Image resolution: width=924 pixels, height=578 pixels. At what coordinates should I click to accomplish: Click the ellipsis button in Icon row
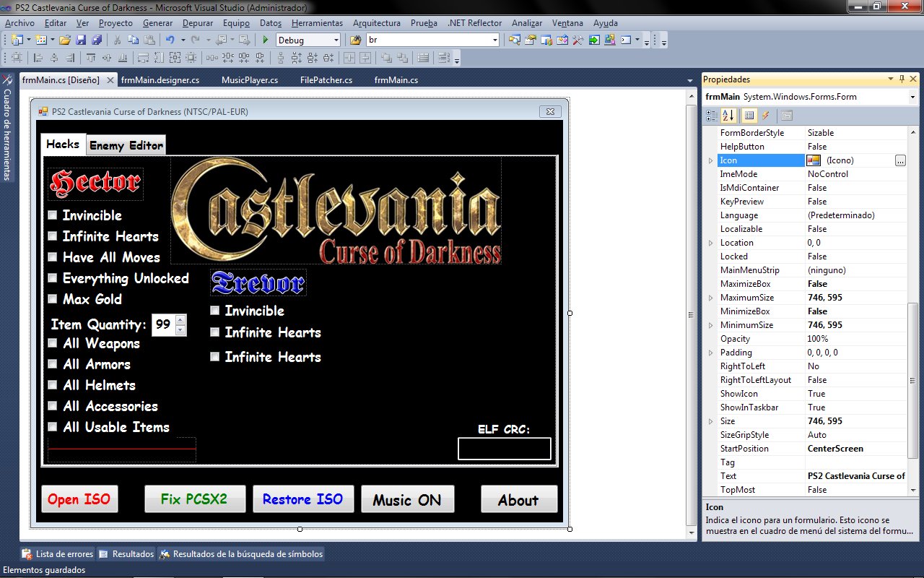point(900,160)
